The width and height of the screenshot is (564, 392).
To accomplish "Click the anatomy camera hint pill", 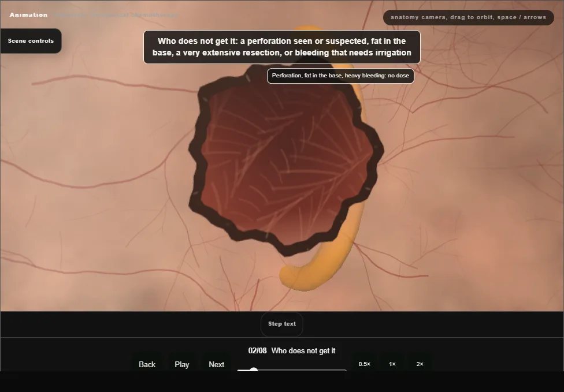I will click(468, 17).
